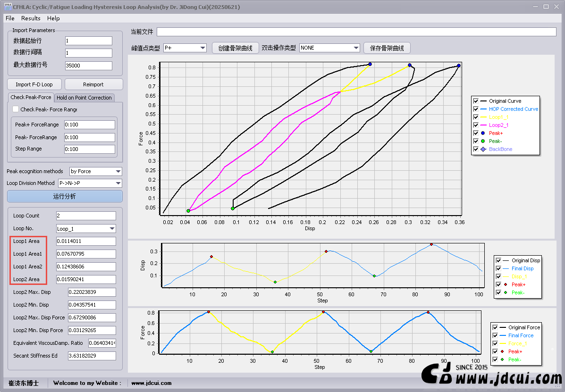Click the green minimum point marker at 0.04 displacement
The width and height of the screenshot is (565, 392).
(x=188, y=211)
